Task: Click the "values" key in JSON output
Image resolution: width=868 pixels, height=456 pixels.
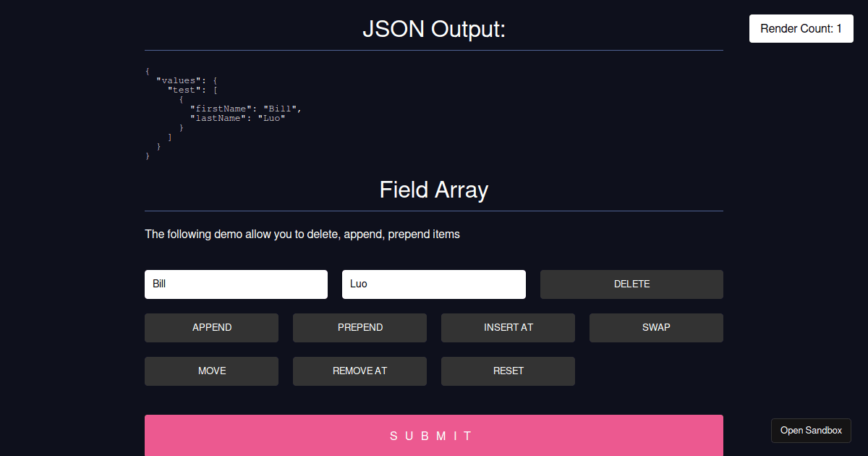Action: (179, 80)
